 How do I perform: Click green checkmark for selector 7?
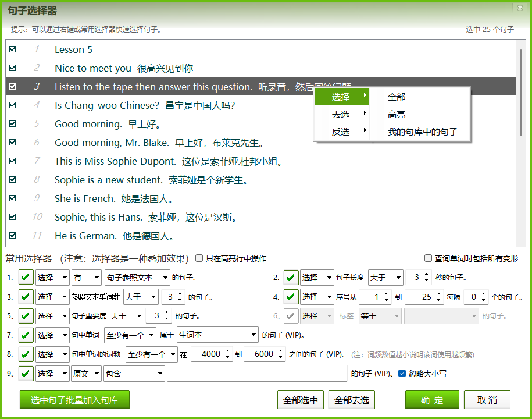pyautogui.click(x=26, y=335)
